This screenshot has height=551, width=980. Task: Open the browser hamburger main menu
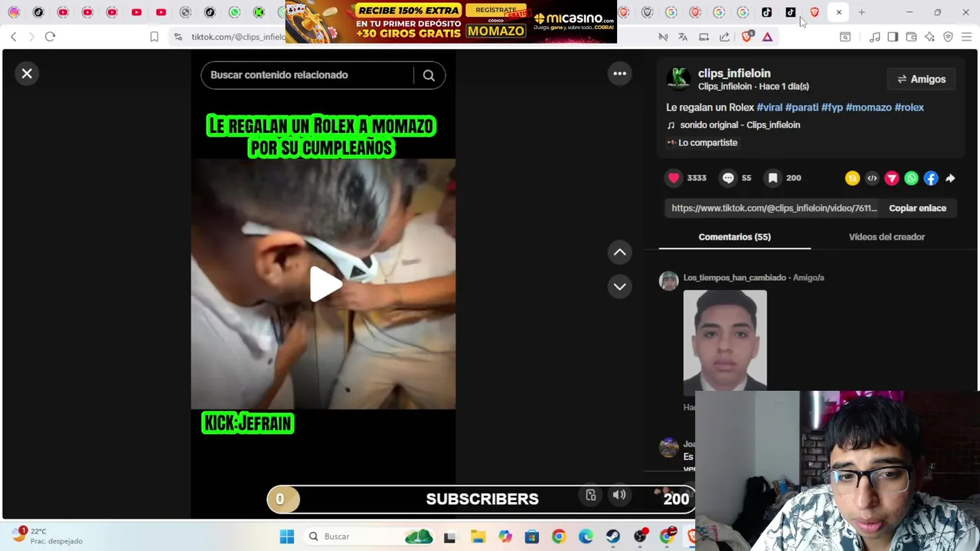(x=966, y=37)
